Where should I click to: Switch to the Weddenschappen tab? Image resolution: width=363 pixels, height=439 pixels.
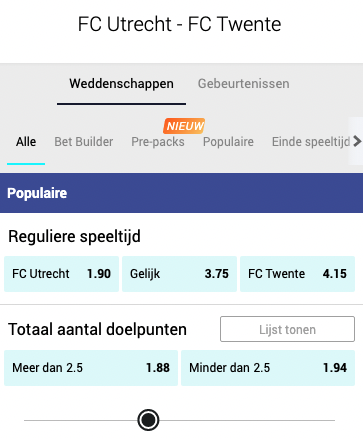[x=121, y=84]
